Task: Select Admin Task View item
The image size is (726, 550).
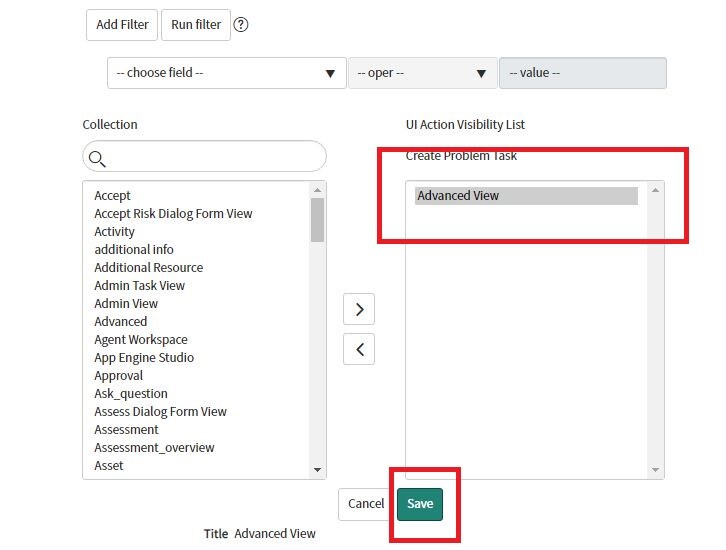Action: click(139, 286)
